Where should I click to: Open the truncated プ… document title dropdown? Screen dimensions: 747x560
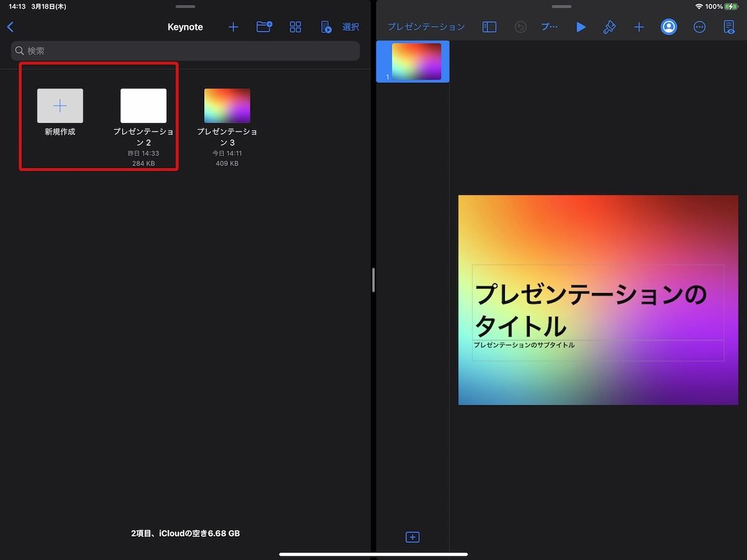[549, 27]
